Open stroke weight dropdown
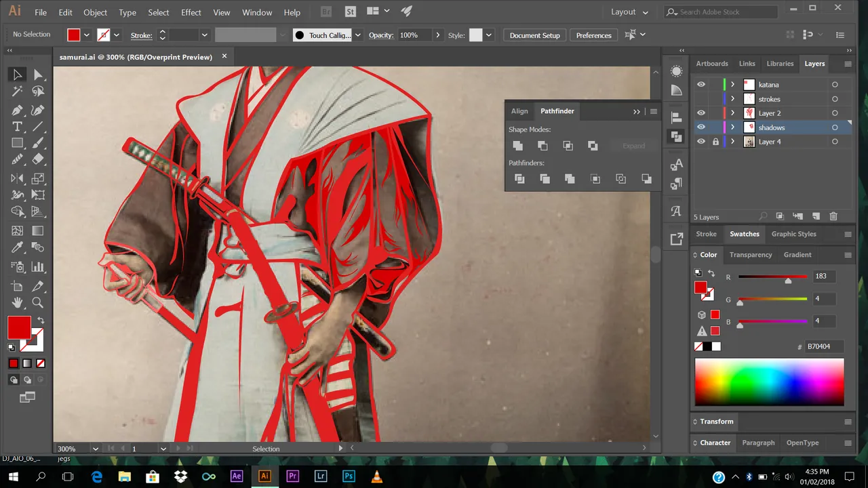Viewport: 868px width, 488px height. [x=204, y=35]
